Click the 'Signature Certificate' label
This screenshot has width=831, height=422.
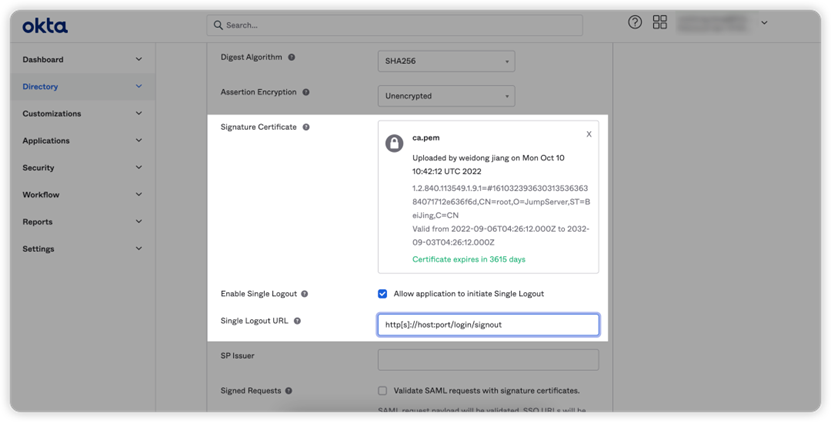(x=259, y=127)
